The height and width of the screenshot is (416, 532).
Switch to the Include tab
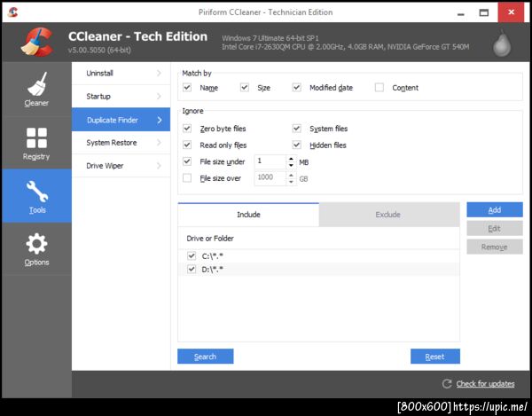tap(248, 215)
